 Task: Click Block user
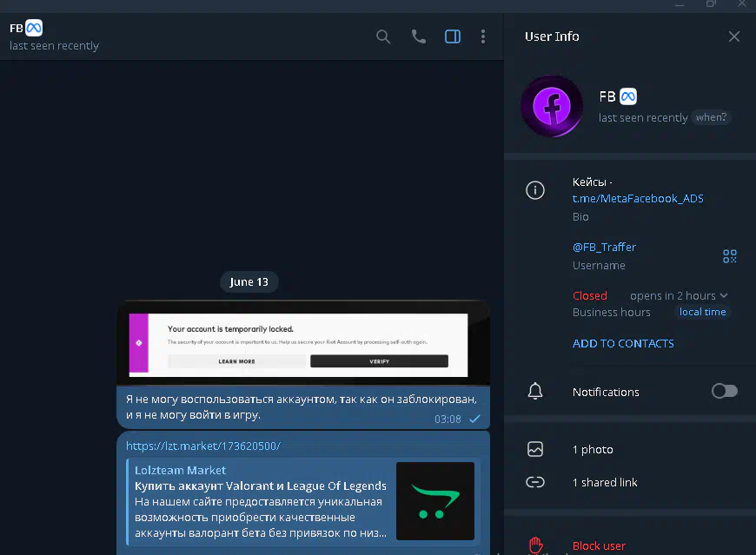tap(599, 545)
